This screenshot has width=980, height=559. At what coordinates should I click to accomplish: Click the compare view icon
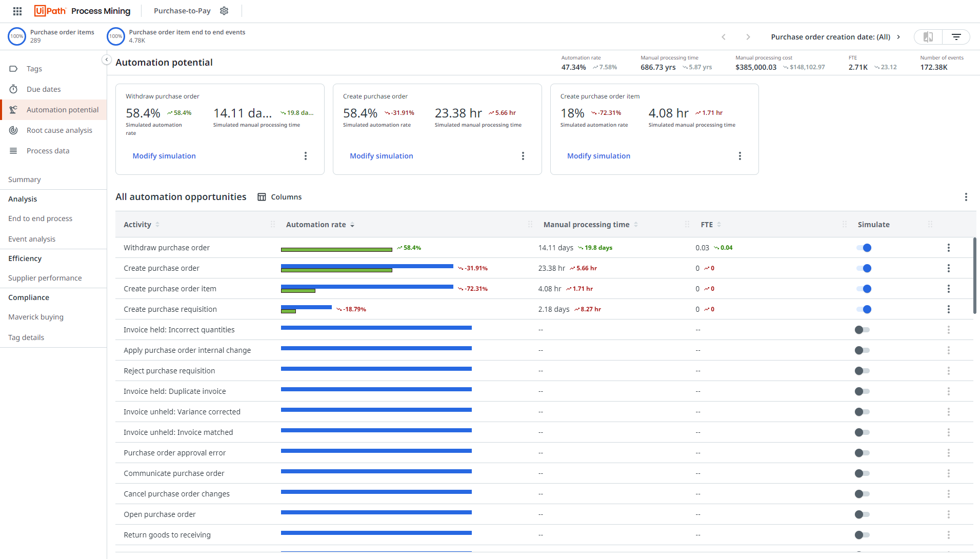(x=928, y=37)
